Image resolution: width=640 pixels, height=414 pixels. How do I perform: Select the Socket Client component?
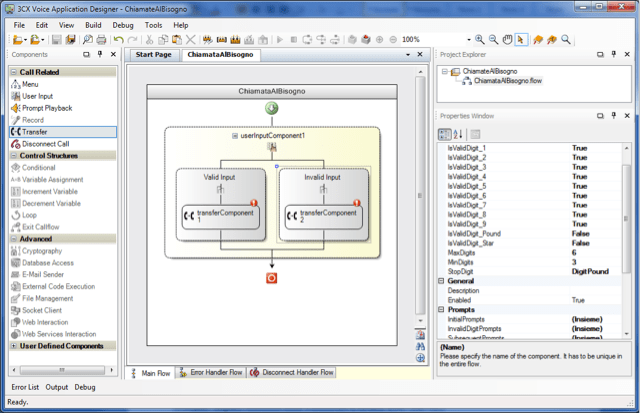tap(36, 310)
